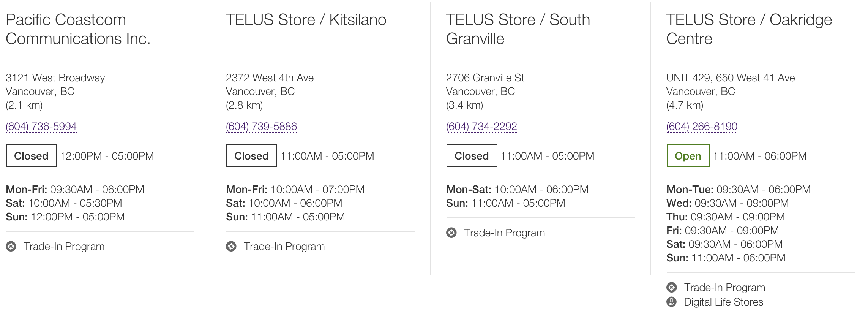Click Trade-In Program icon under Kitsilano store
Screen dimensions: 868x323
click(231, 247)
